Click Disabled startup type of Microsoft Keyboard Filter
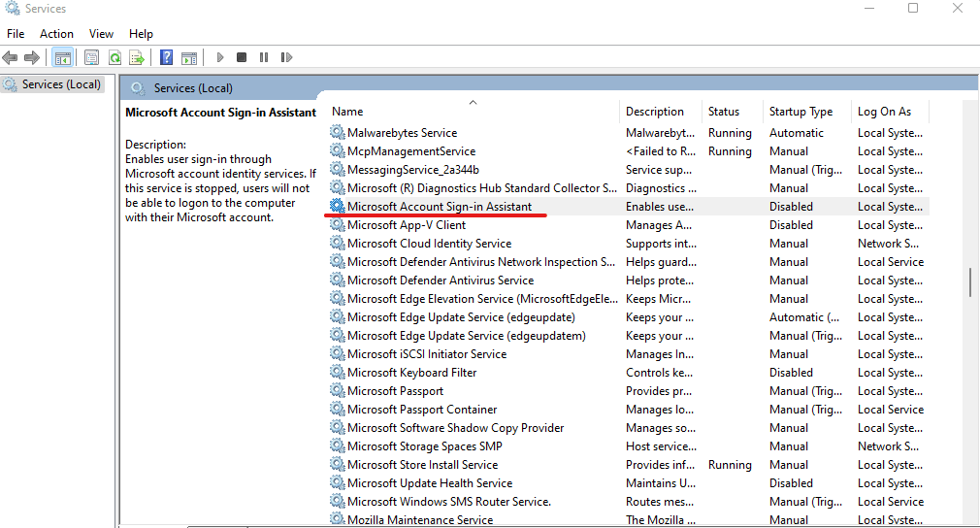Screen dimensions: 980x528 pos(791,372)
